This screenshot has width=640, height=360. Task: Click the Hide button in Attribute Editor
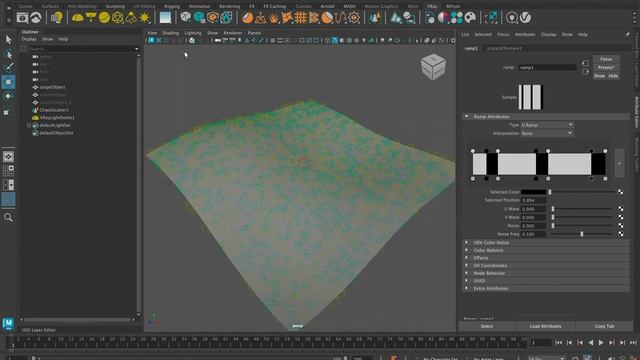(x=613, y=76)
